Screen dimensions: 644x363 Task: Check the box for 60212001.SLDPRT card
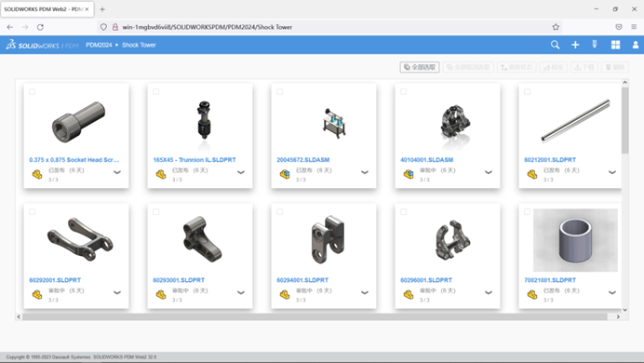pos(528,91)
